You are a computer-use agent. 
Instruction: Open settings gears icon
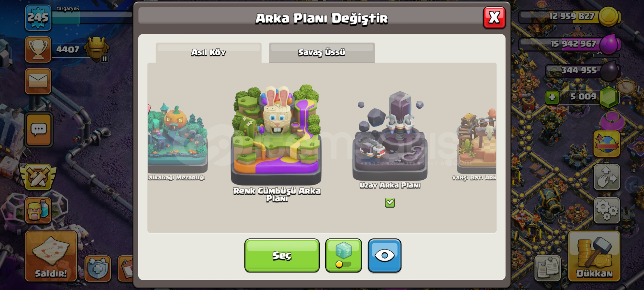[x=607, y=210]
